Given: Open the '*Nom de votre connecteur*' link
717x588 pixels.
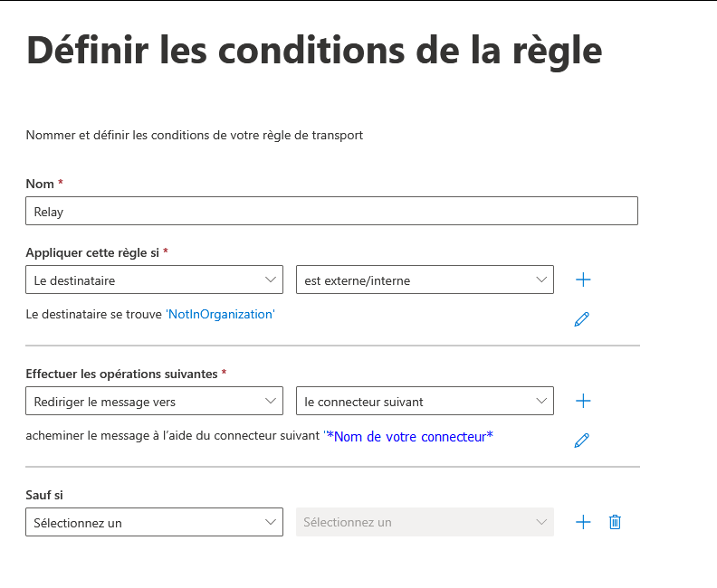Looking at the screenshot, I should click(x=408, y=436).
